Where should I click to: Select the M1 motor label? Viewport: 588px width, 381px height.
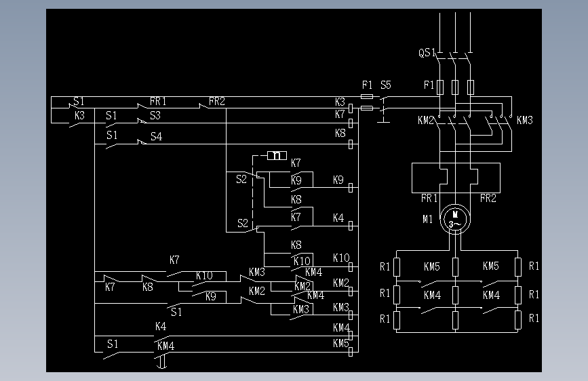pos(427,219)
